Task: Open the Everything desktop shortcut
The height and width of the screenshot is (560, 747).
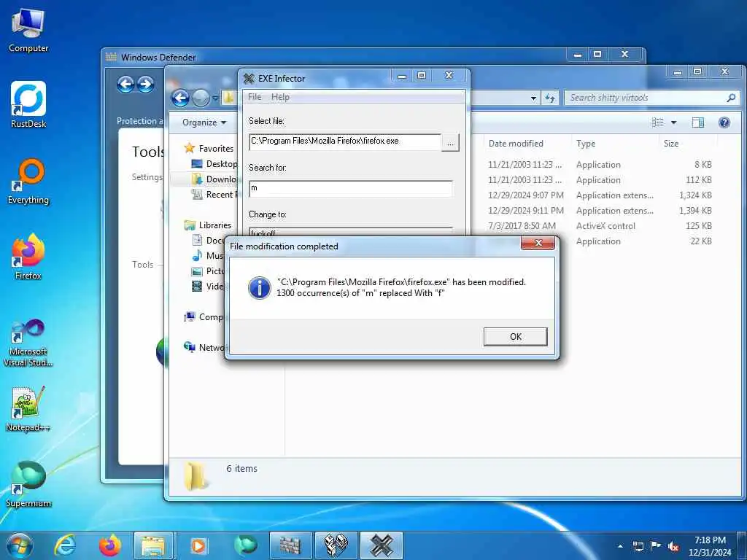Action: point(28,182)
